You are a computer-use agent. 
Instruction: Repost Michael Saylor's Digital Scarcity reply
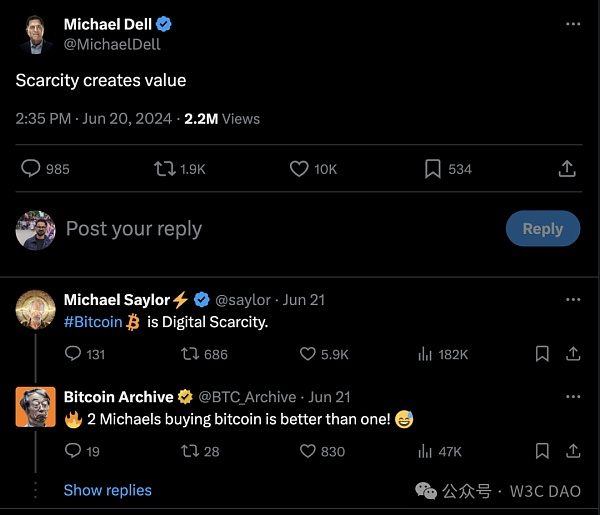coord(189,354)
